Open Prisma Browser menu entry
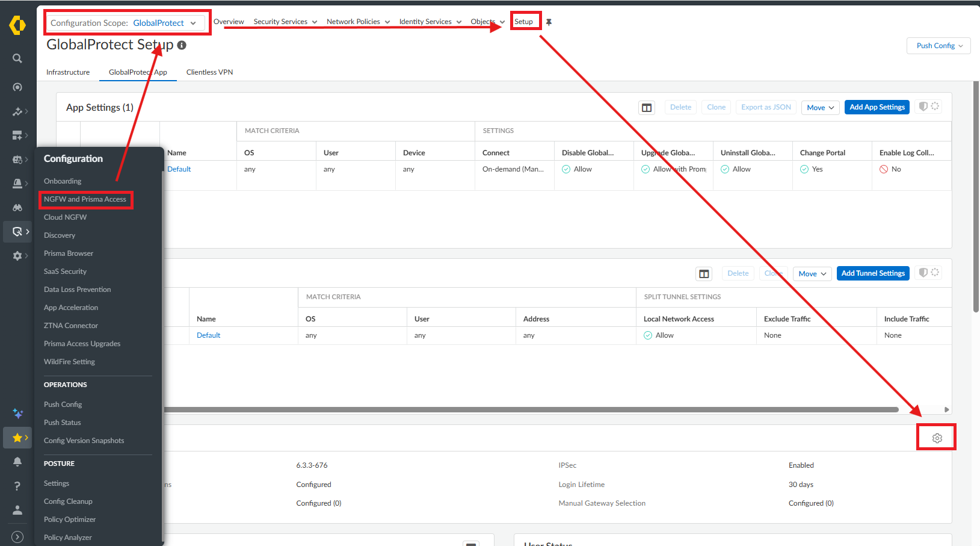This screenshot has height=546, width=980. point(69,253)
